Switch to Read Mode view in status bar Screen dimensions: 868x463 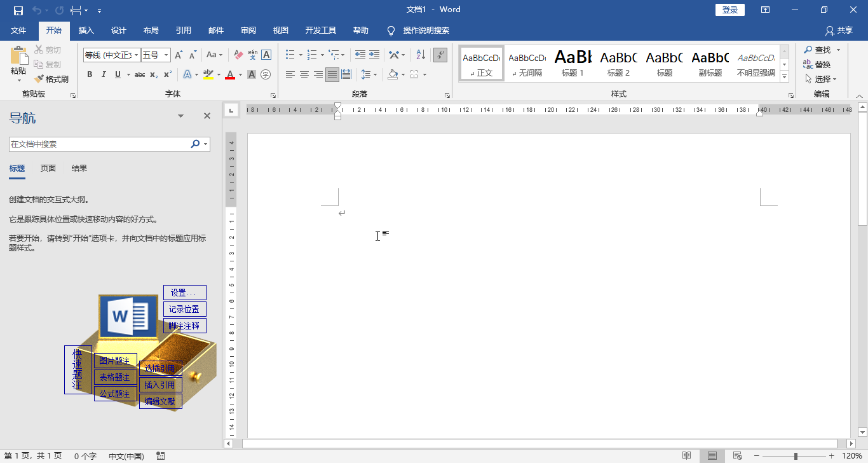coord(687,456)
